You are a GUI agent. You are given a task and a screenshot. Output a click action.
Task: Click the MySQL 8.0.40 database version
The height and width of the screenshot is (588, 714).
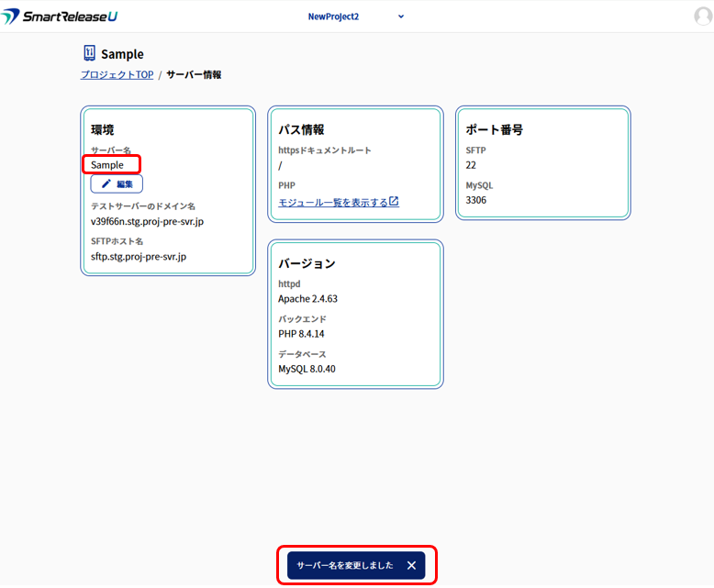pos(307,369)
